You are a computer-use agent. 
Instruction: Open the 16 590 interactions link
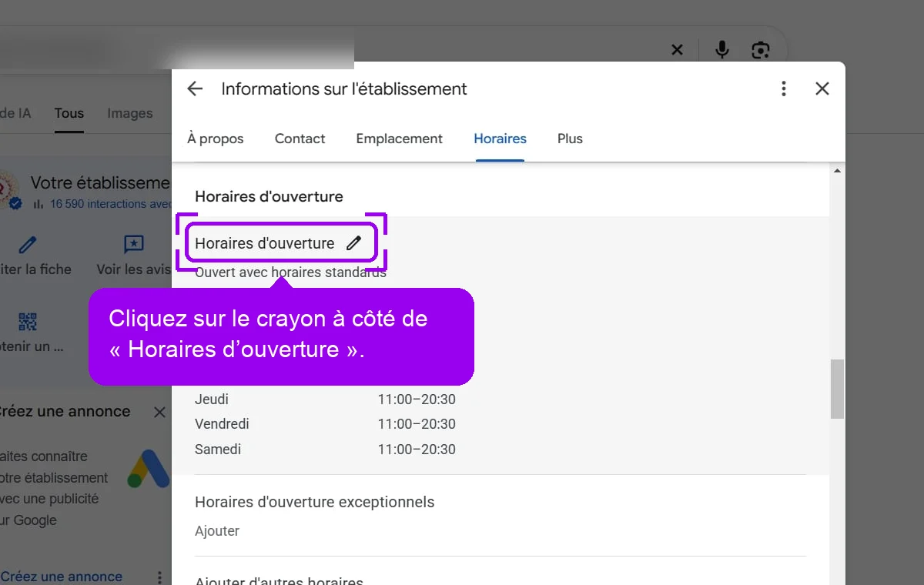click(111, 204)
